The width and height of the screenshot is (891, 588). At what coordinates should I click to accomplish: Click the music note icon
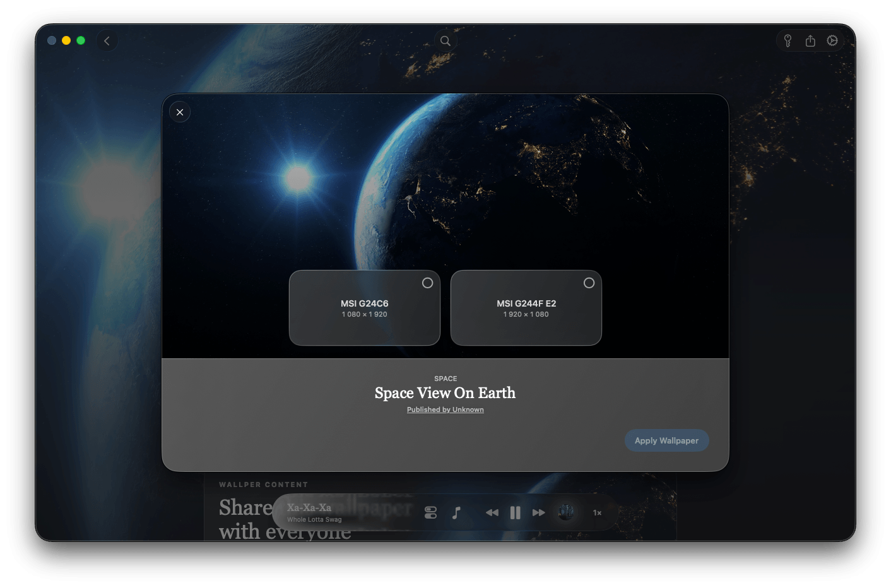click(456, 513)
